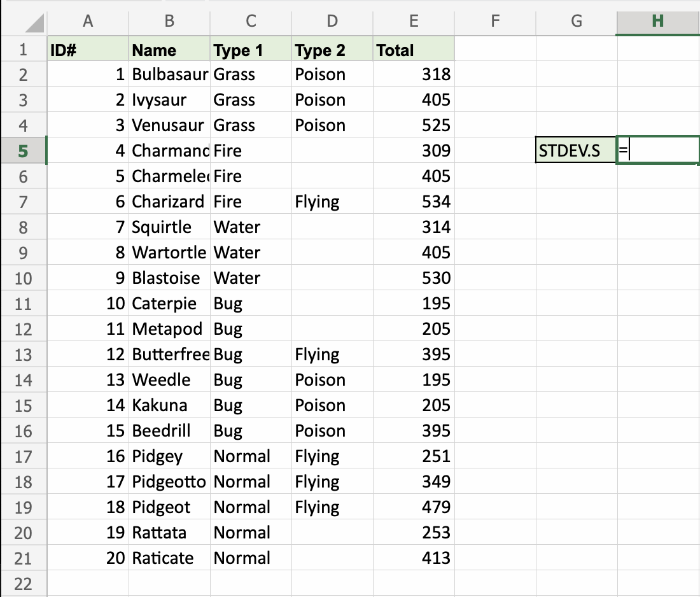The height and width of the screenshot is (597, 700).
Task: Select row 22 header
Action: click(24, 584)
